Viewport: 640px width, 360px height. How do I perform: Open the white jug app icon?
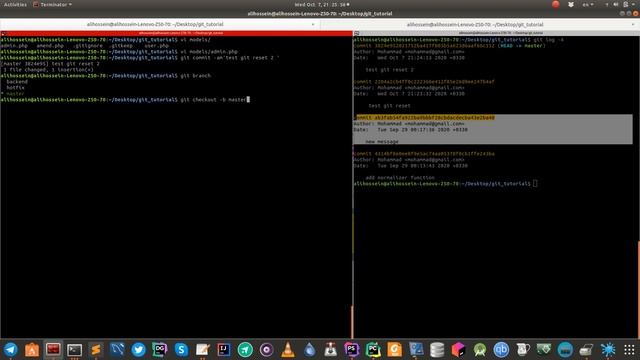point(522,350)
